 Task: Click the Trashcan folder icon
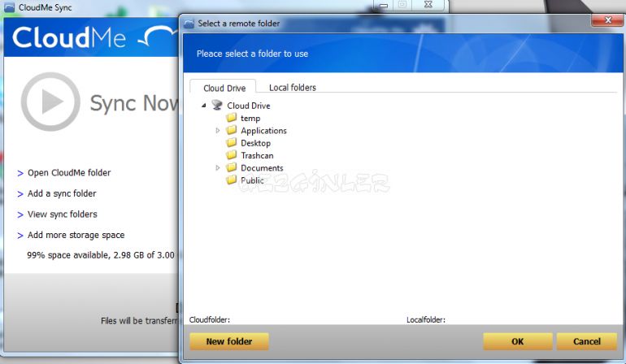coord(231,155)
